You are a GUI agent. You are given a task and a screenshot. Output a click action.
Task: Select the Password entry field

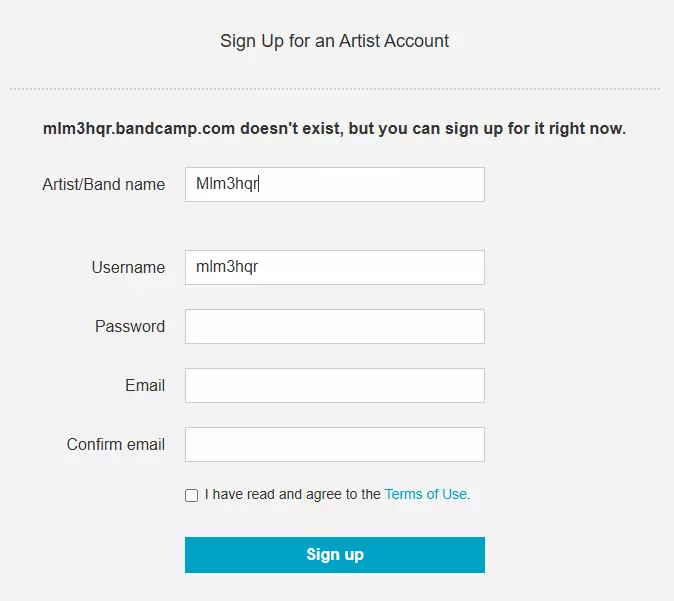pyautogui.click(x=334, y=326)
